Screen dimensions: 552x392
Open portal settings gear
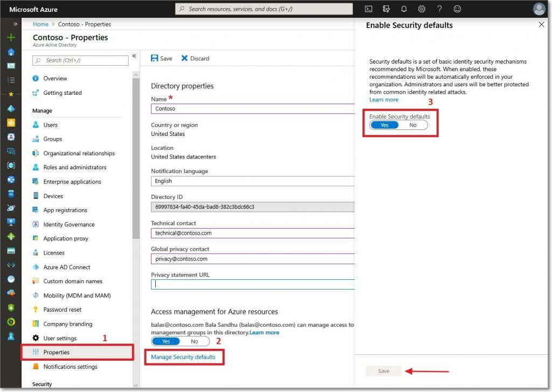click(422, 9)
